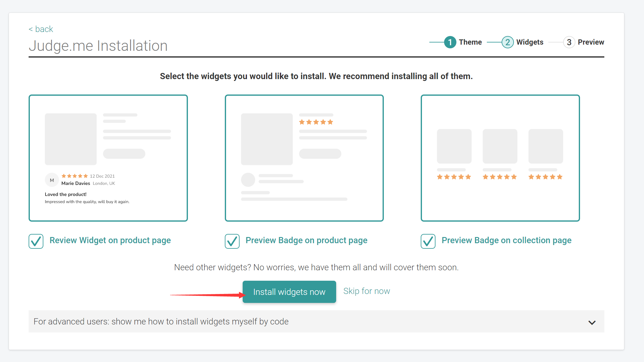
Task: Click the 'Judge.me Installation' heading
Action: [x=98, y=46]
